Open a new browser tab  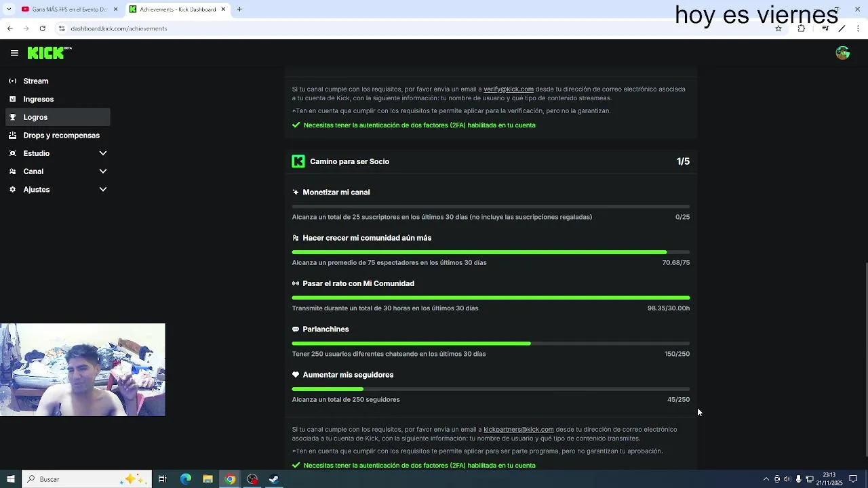239,9
